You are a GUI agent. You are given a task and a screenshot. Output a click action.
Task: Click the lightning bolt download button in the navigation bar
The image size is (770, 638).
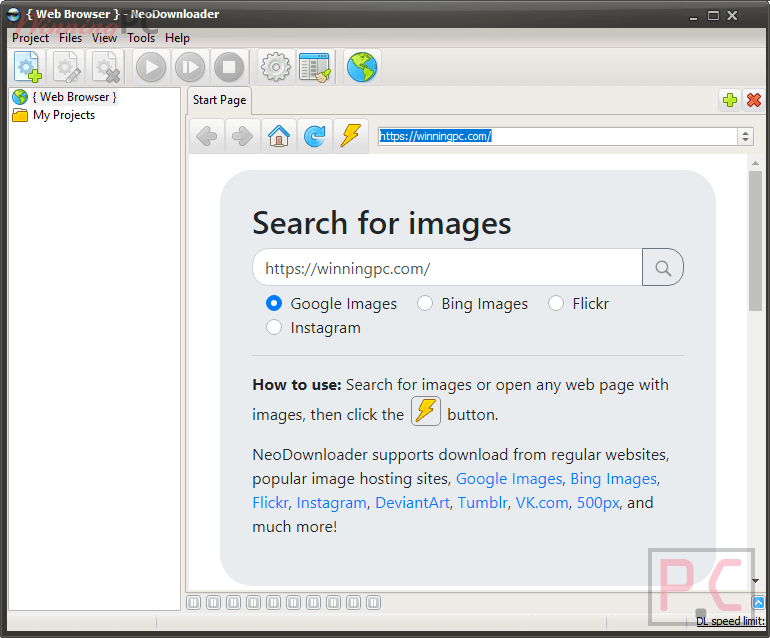point(351,136)
